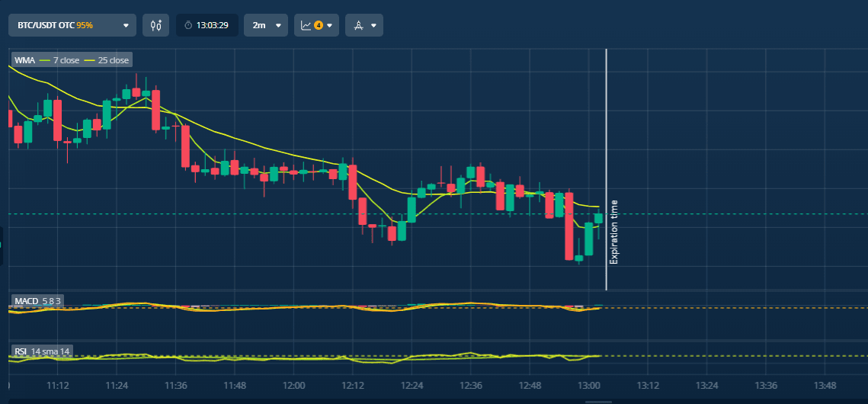This screenshot has height=404, width=868.
Task: Click the 12:24 time axis label
Action: click(x=412, y=385)
